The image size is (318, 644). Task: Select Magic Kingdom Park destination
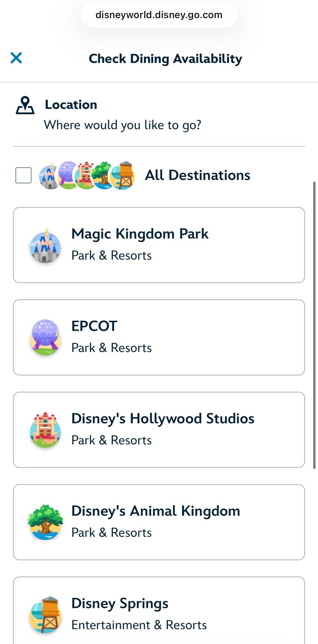[159, 245]
